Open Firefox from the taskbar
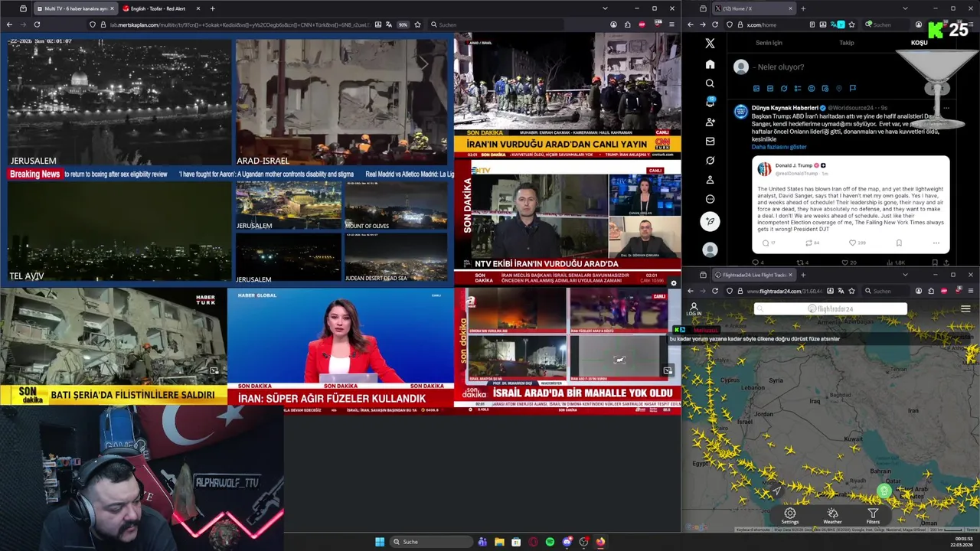The width and height of the screenshot is (980, 551). coord(600,542)
